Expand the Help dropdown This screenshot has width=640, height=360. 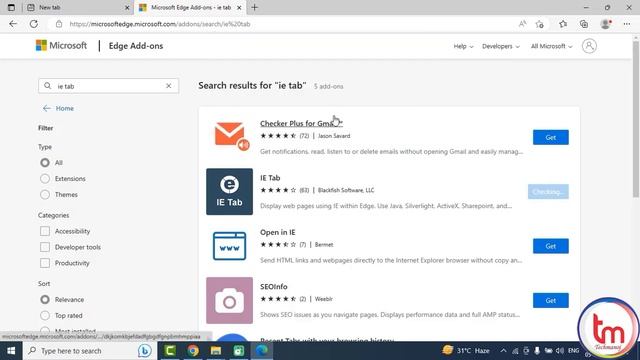coord(463,46)
